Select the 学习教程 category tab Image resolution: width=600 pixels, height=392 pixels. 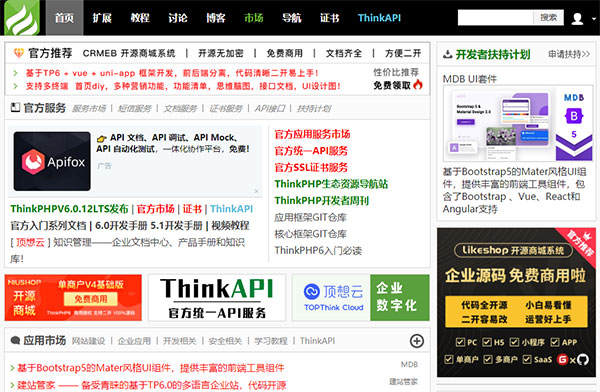point(271,341)
